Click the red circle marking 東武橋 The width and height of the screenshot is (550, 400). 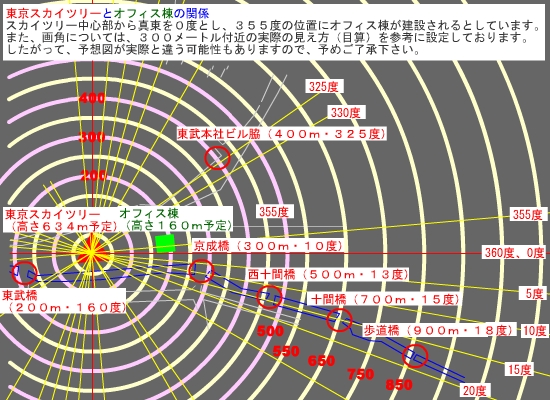pos(24,273)
